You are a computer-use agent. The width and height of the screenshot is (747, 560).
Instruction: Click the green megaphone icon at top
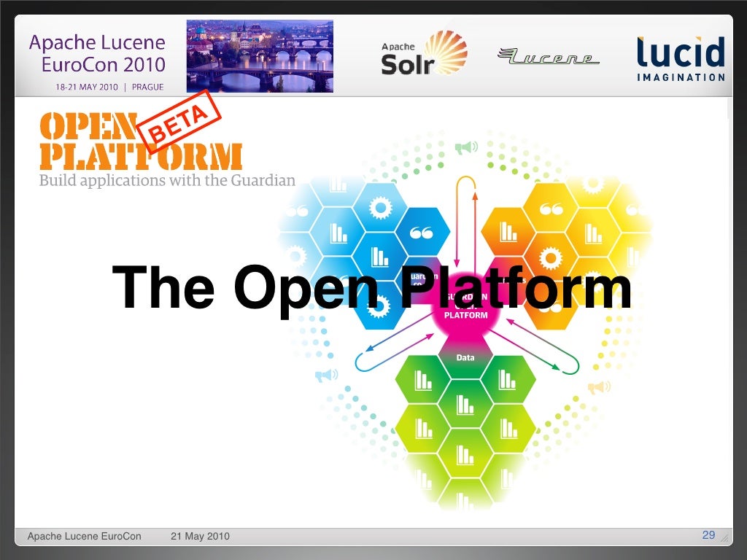click(x=466, y=147)
